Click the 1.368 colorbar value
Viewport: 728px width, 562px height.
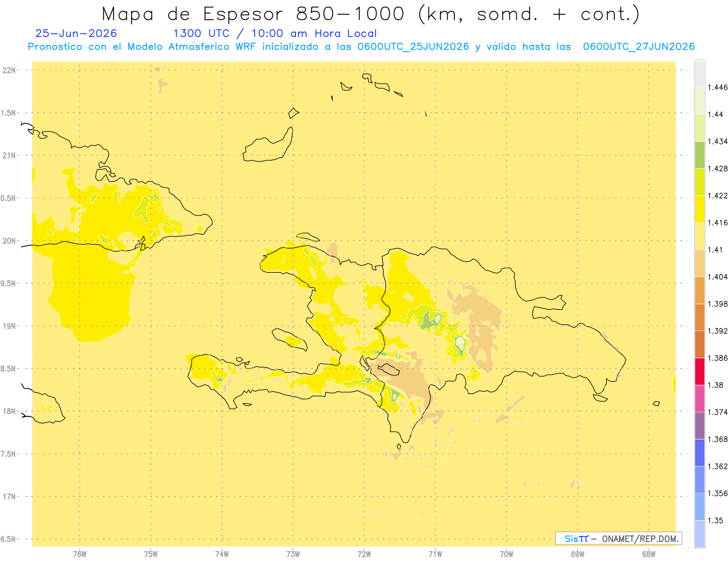point(718,439)
